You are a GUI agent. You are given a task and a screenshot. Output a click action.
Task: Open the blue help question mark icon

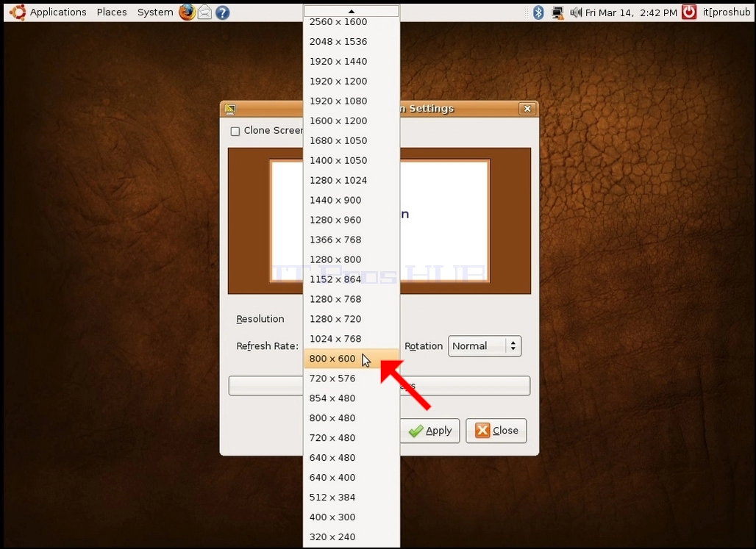point(222,12)
